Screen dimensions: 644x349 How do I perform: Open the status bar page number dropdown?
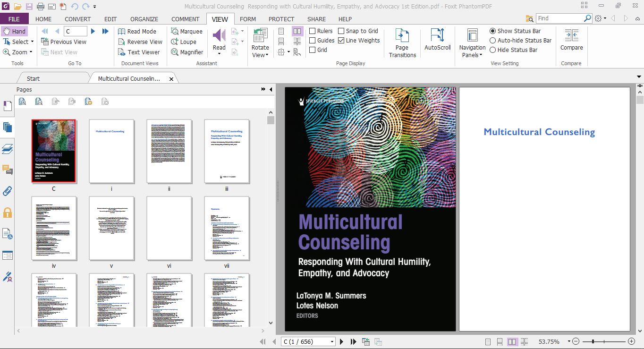coord(332,341)
